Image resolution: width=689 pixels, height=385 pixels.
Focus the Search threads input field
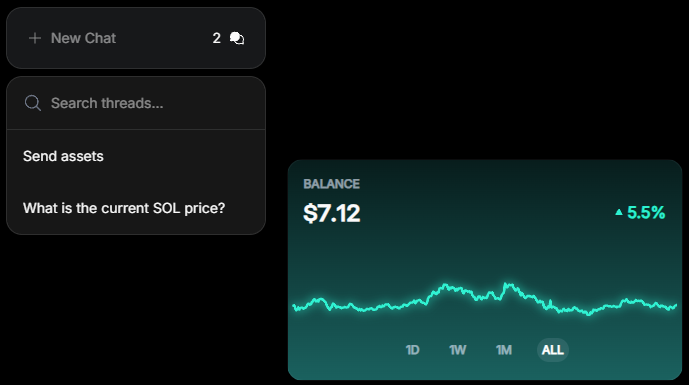(x=136, y=103)
